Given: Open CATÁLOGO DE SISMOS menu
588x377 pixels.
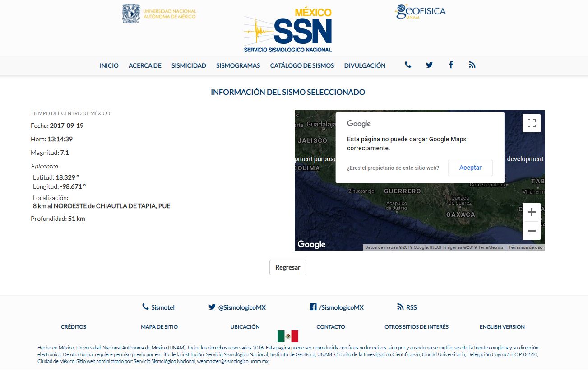Looking at the screenshot, I should click(302, 65).
